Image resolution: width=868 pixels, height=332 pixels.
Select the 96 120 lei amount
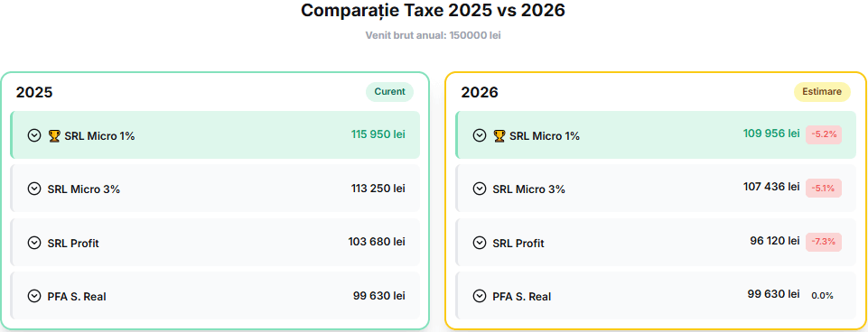pos(774,241)
